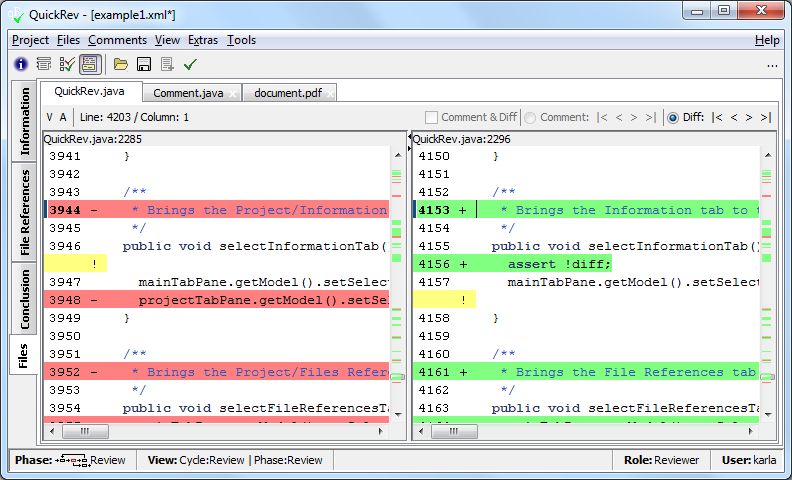This screenshot has width=792, height=480.
Task: Jump to last comment
Action: coord(651,117)
